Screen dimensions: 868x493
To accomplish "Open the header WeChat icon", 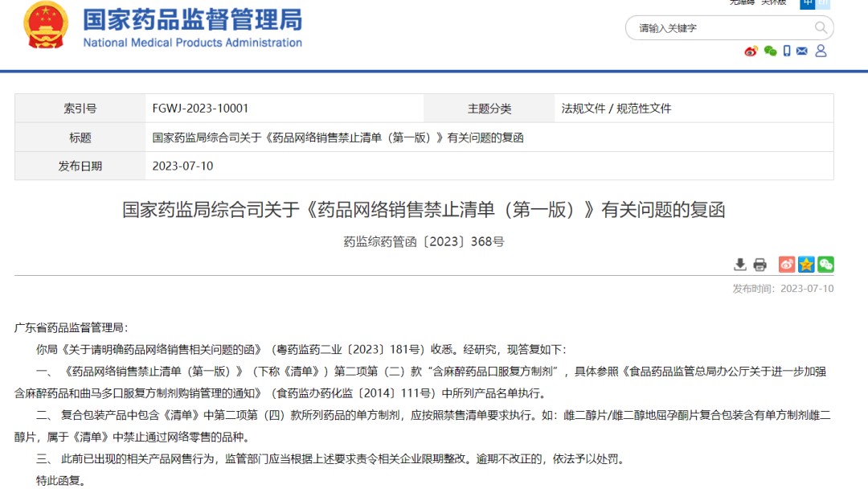I will click(770, 51).
